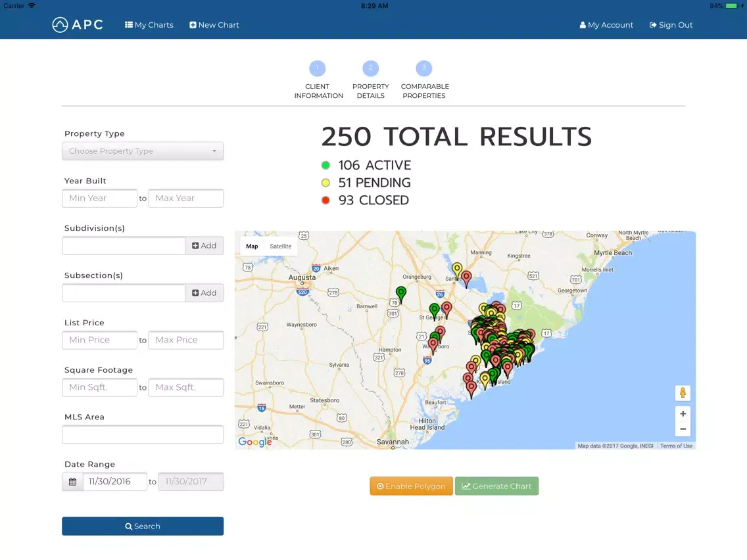
Task: Go to step 1 Client Information
Action: click(318, 68)
